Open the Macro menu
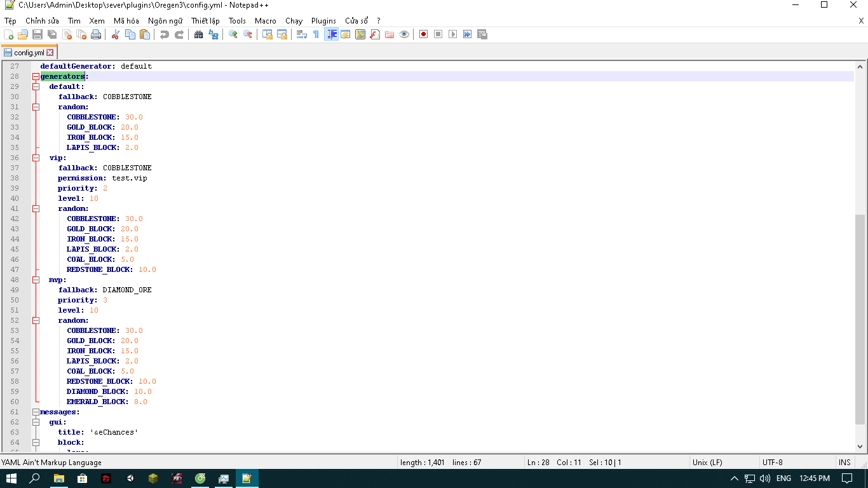 click(266, 21)
